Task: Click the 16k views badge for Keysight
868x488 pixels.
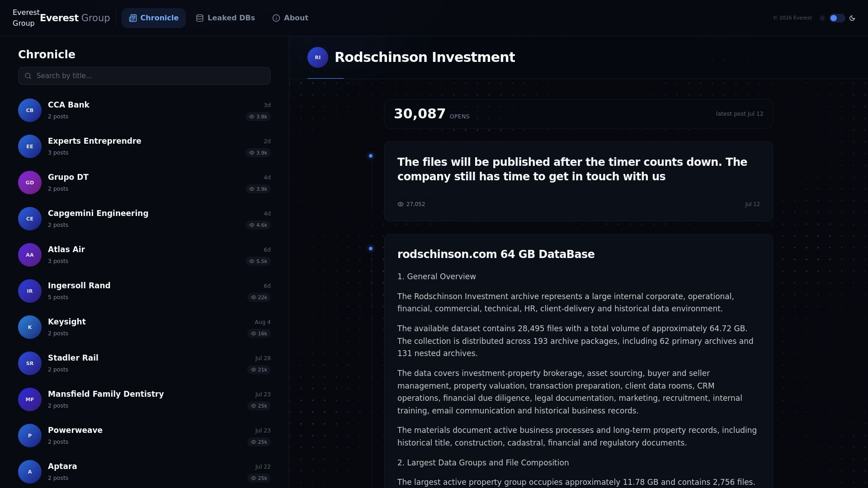Action: pos(259,333)
